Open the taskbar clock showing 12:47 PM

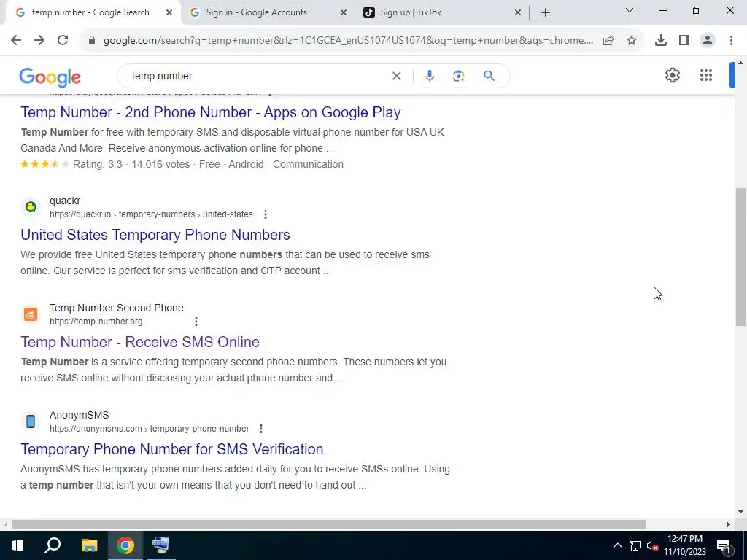tap(685, 545)
